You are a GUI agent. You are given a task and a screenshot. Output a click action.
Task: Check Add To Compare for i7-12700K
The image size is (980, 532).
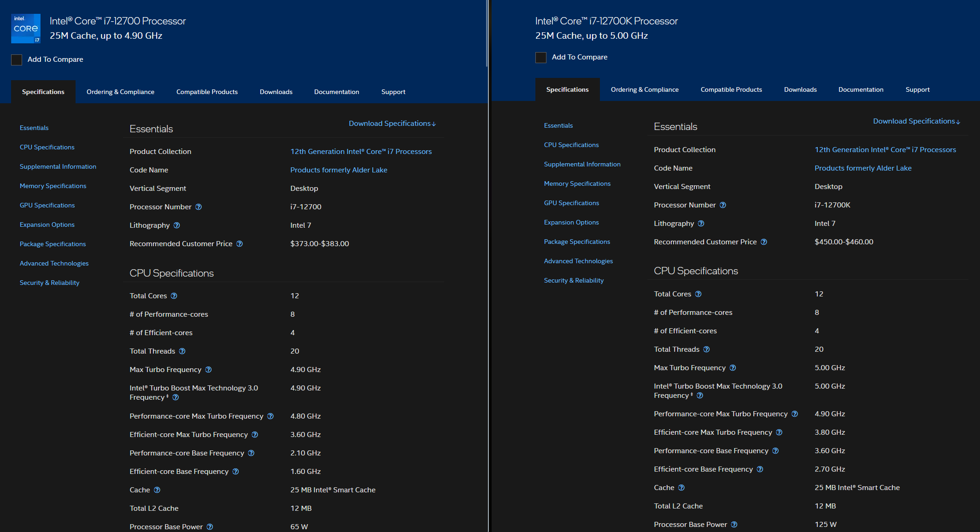(541, 57)
